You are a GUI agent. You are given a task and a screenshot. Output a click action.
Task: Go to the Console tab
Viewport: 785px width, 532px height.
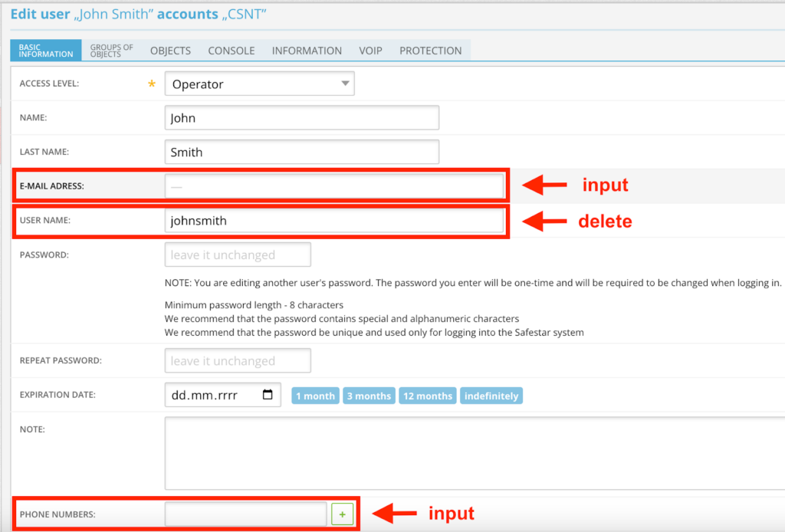click(x=231, y=51)
